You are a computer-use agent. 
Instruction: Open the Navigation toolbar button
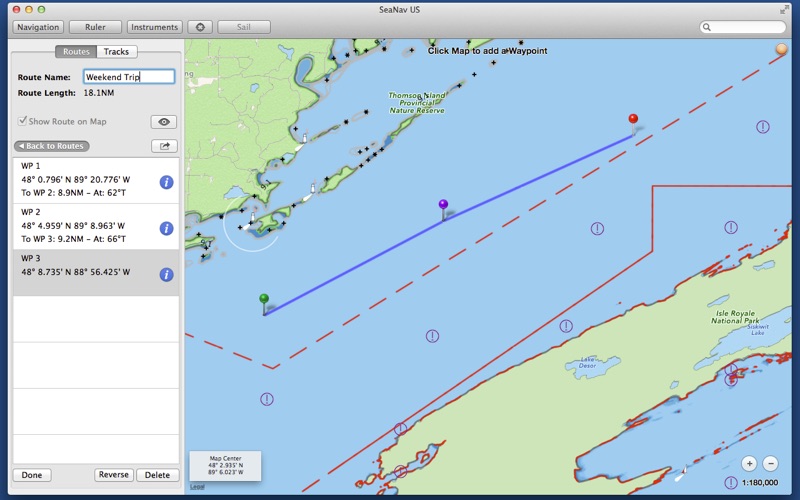coord(38,27)
